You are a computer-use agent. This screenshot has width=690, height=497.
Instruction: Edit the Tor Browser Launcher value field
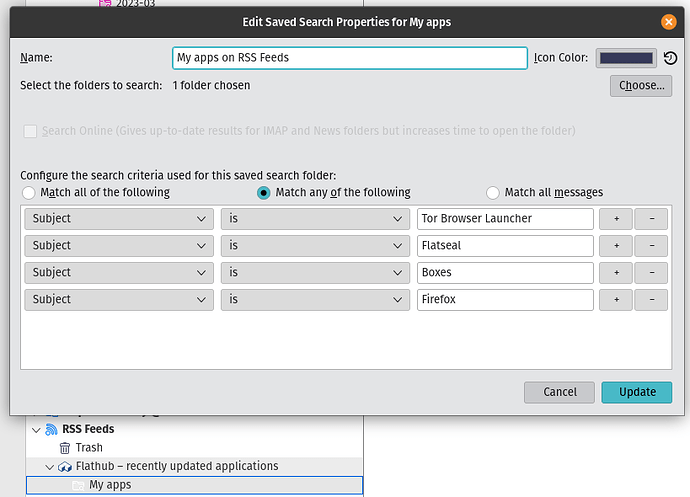505,219
